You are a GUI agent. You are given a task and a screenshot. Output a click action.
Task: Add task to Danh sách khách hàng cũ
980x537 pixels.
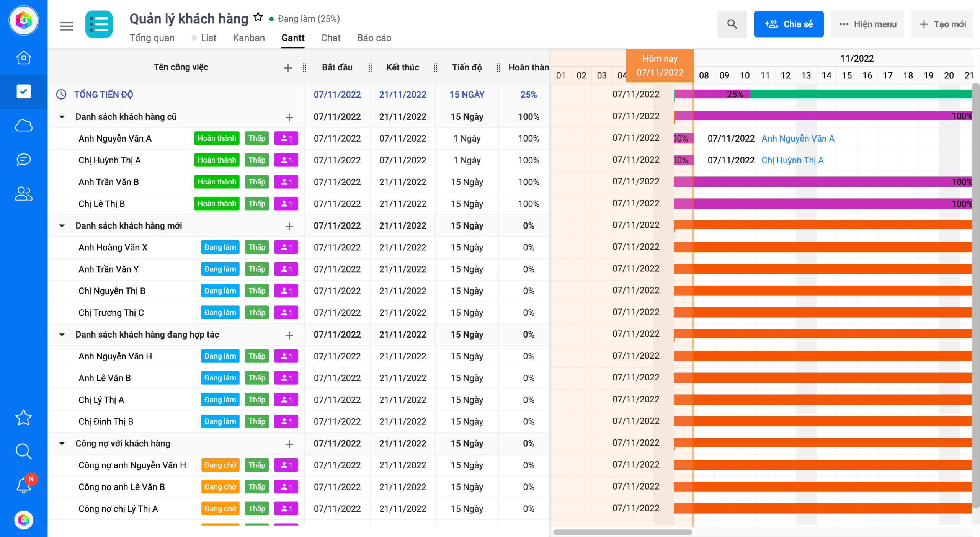click(289, 118)
